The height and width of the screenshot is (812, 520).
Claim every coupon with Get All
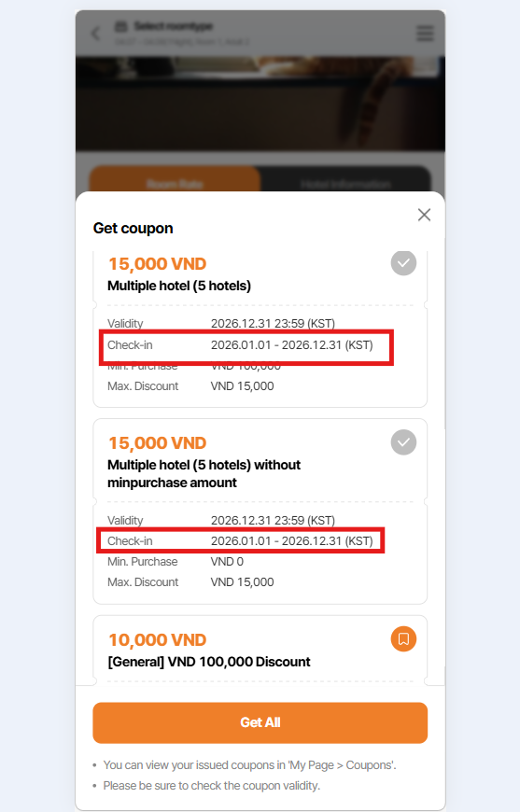click(260, 722)
